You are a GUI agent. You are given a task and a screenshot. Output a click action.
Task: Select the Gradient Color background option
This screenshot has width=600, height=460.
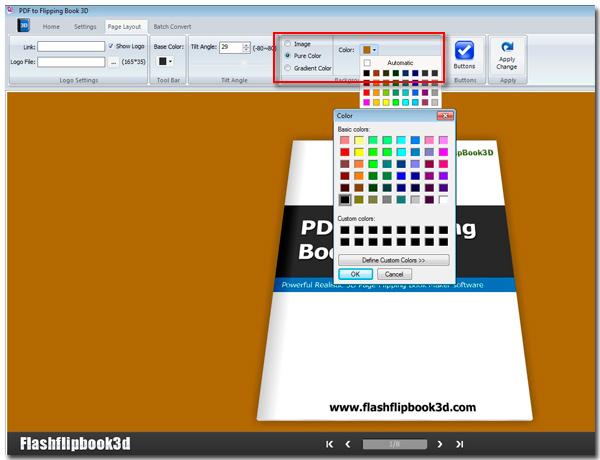(287, 68)
